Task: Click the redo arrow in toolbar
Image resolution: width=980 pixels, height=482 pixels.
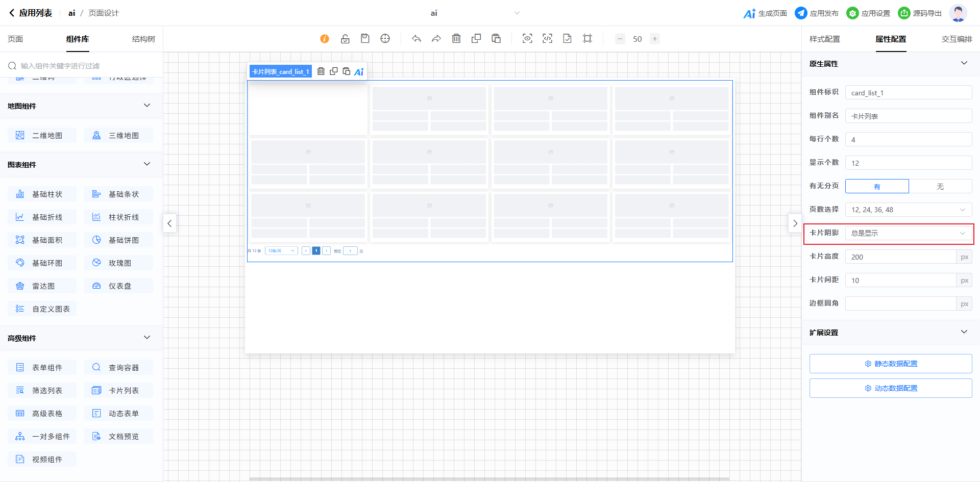Action: click(436, 39)
